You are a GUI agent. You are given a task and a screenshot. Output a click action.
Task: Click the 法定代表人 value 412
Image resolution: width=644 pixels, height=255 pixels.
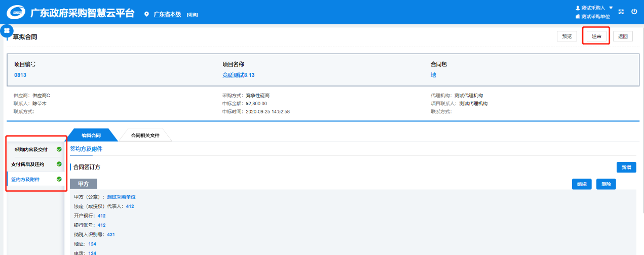[130, 206]
